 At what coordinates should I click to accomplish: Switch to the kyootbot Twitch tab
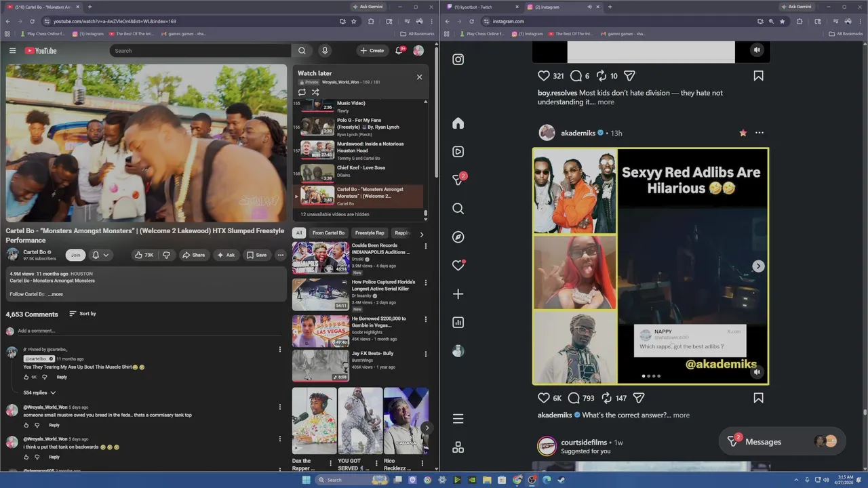pos(480,7)
